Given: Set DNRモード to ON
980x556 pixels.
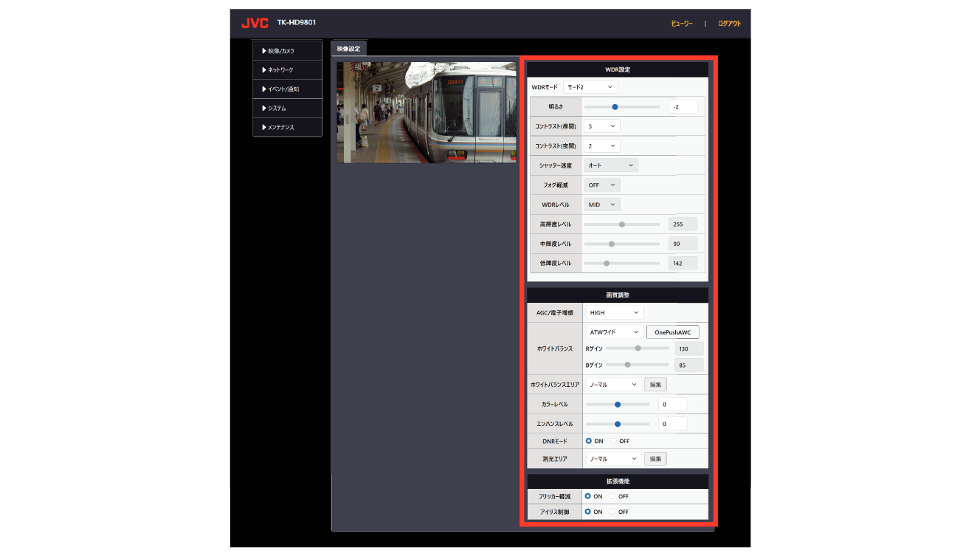Looking at the screenshot, I should coord(589,441).
